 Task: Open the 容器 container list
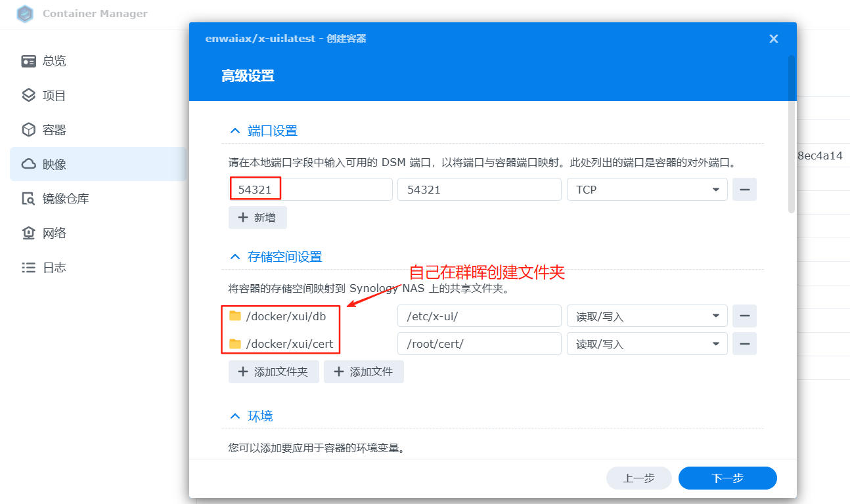tap(54, 130)
